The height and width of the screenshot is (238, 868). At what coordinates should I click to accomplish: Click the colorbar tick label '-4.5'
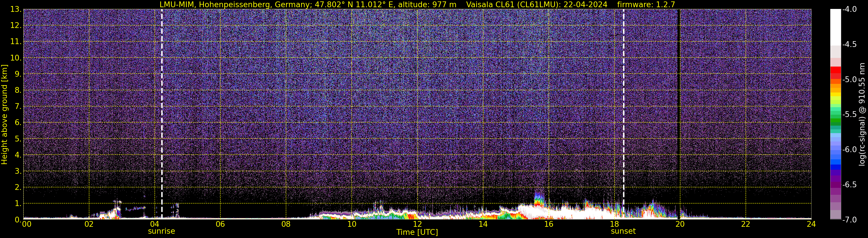click(x=849, y=44)
